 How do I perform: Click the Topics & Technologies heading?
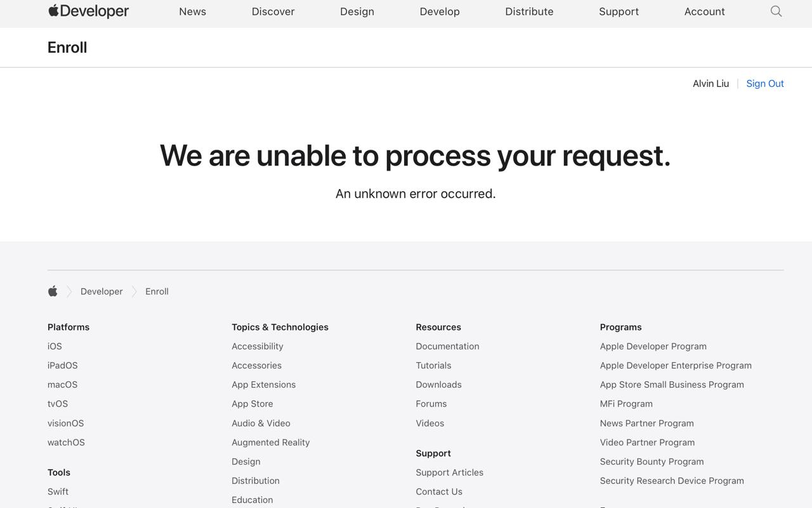click(280, 327)
